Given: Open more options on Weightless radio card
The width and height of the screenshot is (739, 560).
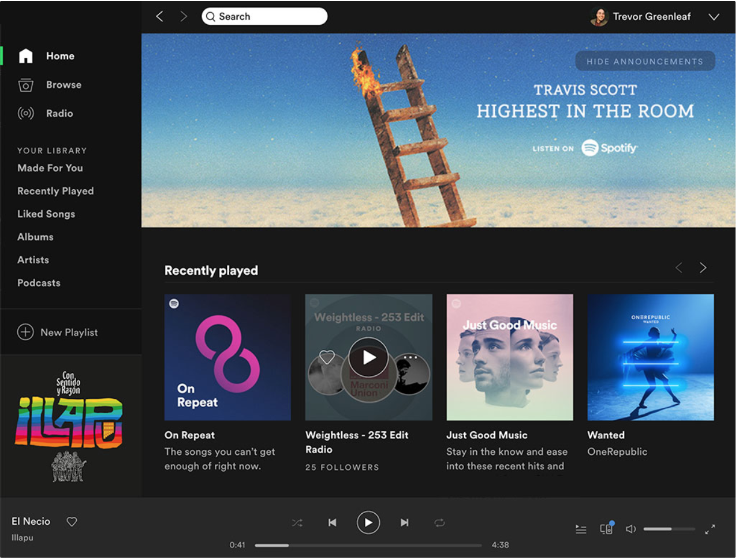Looking at the screenshot, I should [410, 358].
